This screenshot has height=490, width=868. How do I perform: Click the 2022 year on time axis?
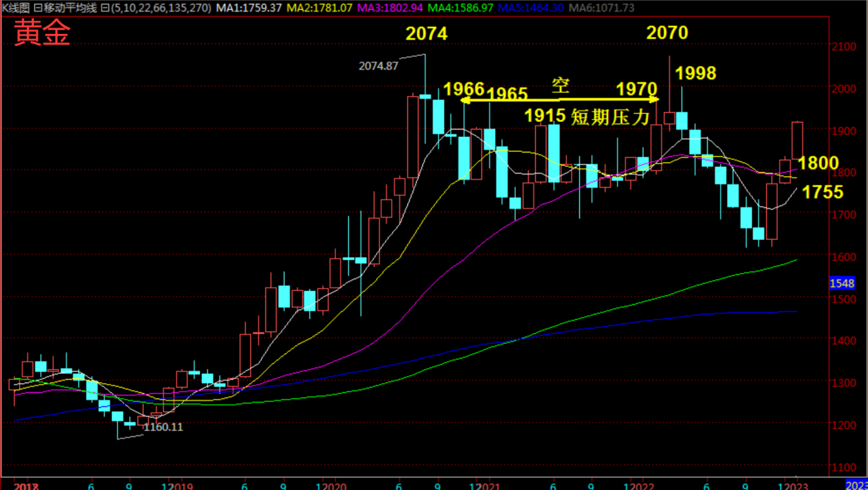[x=644, y=486]
